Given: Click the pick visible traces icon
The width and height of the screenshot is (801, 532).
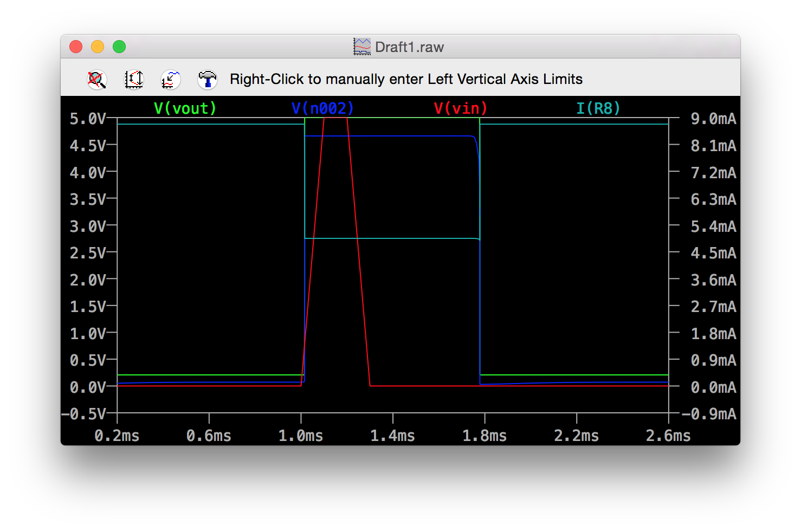Looking at the screenshot, I should [x=171, y=80].
